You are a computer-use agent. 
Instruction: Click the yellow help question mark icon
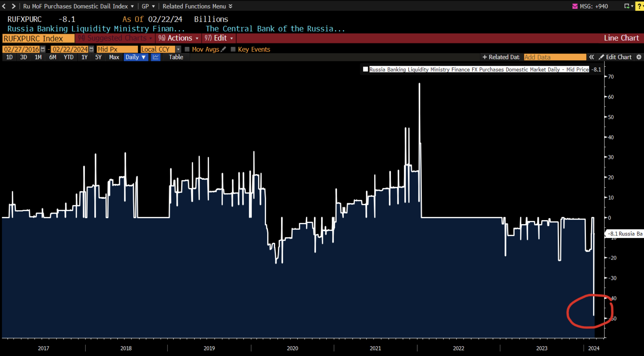coord(640,6)
